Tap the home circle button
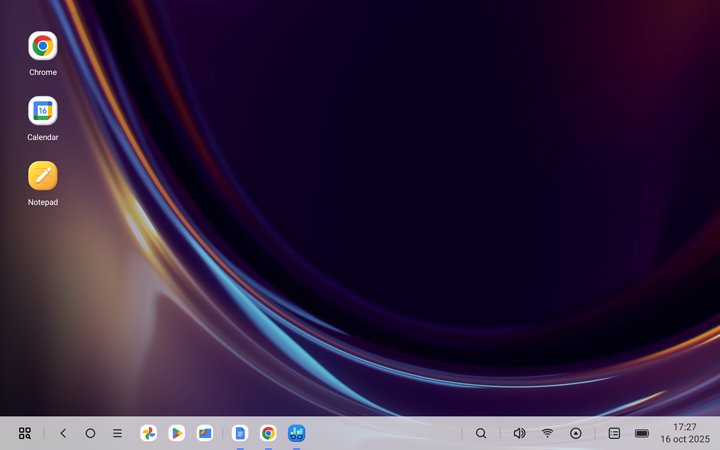The width and height of the screenshot is (720, 450). click(x=90, y=433)
